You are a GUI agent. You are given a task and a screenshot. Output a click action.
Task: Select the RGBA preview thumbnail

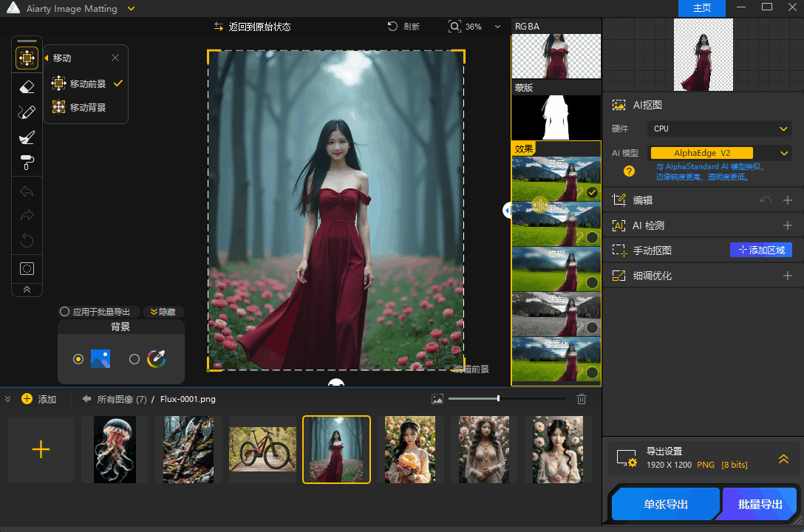(556, 56)
